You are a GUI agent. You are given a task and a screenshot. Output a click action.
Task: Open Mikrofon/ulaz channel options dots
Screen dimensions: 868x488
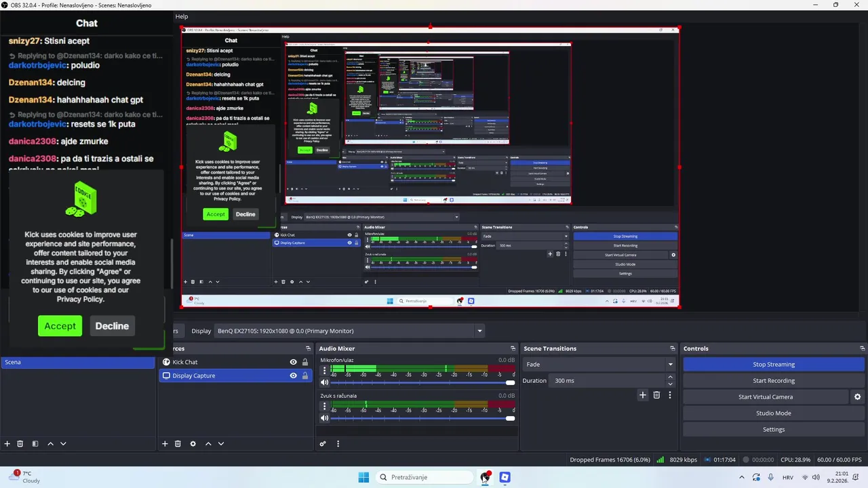coord(324,371)
